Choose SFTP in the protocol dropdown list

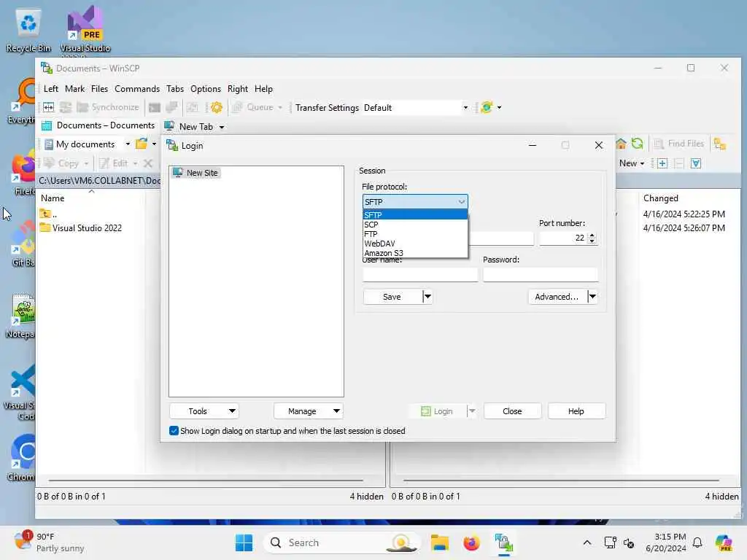coord(415,215)
